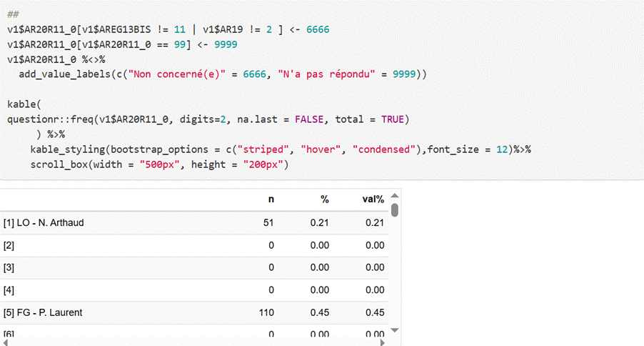
Task: Click the "%" column header
Action: (x=325, y=199)
